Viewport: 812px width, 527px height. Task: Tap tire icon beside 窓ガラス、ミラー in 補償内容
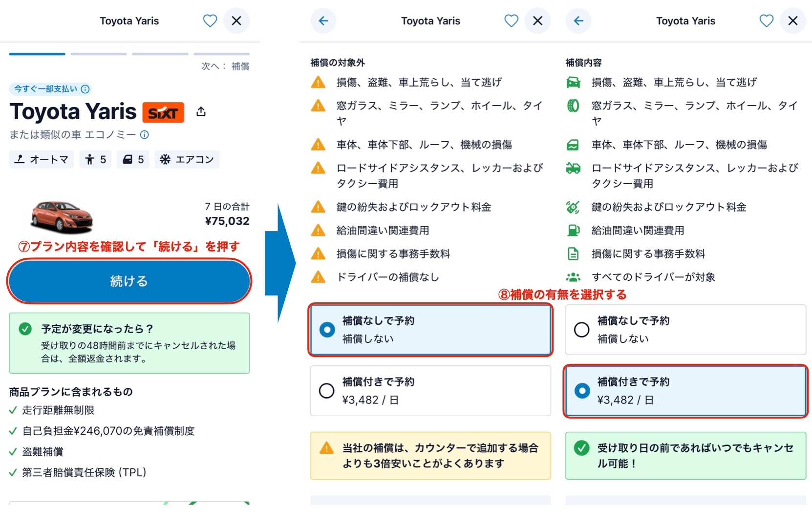coord(573,106)
